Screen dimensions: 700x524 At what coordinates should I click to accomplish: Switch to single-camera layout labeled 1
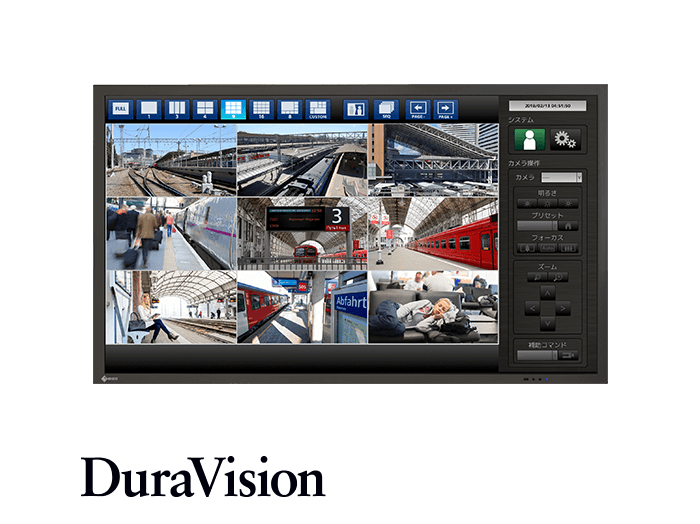[x=149, y=109]
